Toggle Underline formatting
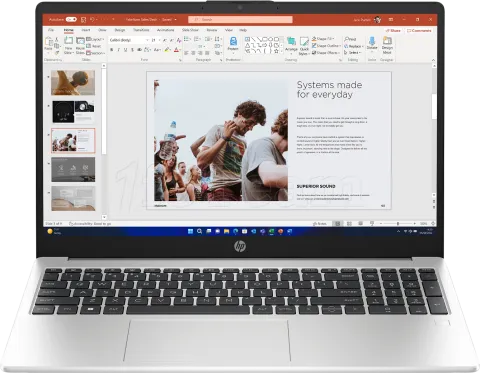The width and height of the screenshot is (480, 373). [125, 50]
